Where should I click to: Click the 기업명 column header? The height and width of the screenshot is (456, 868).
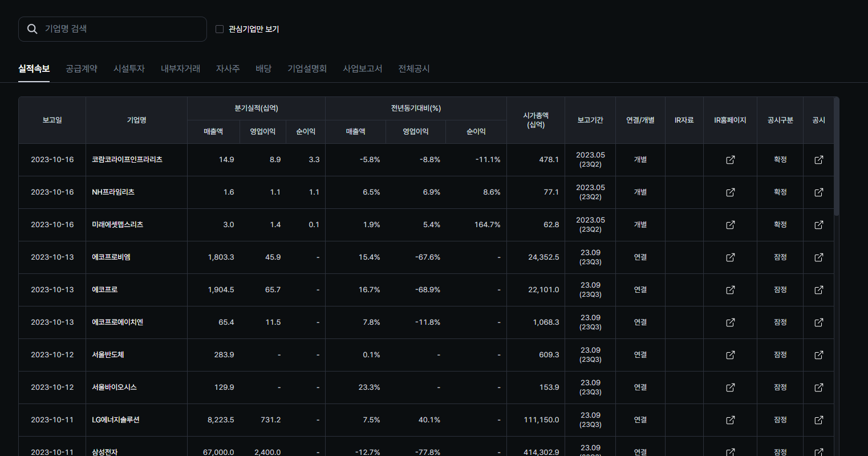pyautogui.click(x=136, y=120)
